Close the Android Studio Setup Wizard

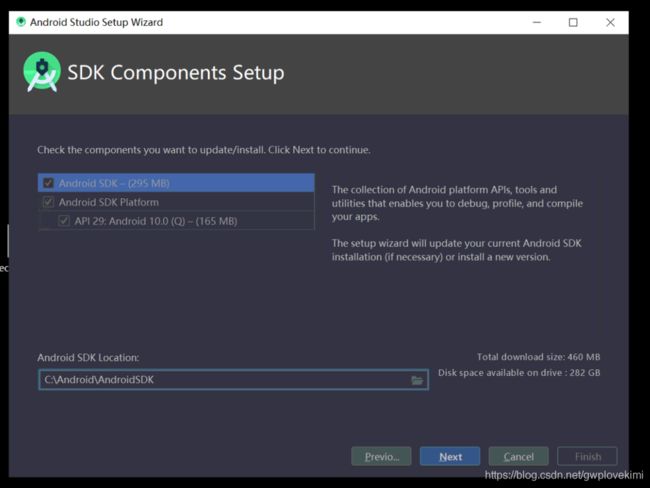tap(610, 22)
